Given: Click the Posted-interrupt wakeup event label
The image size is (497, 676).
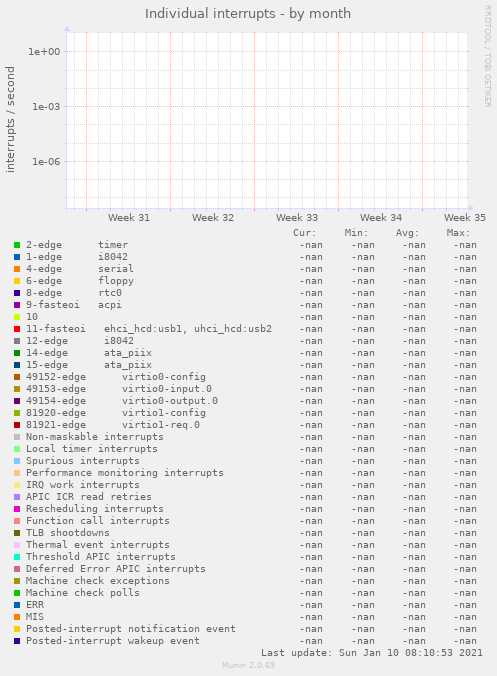Looking at the screenshot, I should [x=113, y=641].
